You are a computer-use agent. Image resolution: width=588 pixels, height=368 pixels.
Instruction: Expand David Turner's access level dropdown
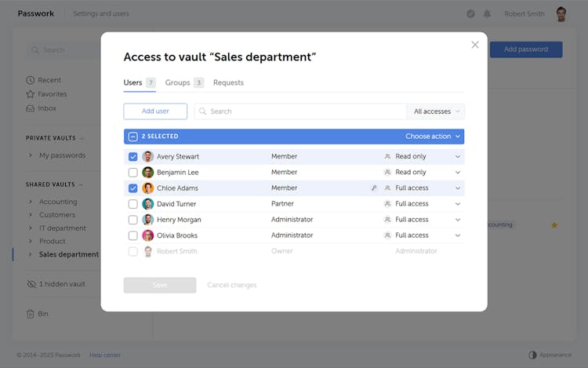(x=458, y=204)
